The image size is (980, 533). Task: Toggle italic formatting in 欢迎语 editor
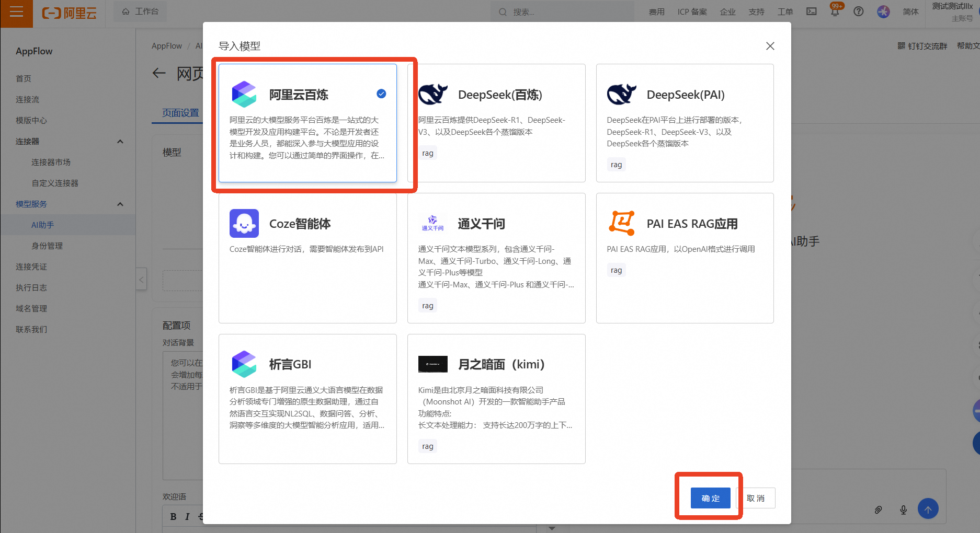click(x=187, y=517)
